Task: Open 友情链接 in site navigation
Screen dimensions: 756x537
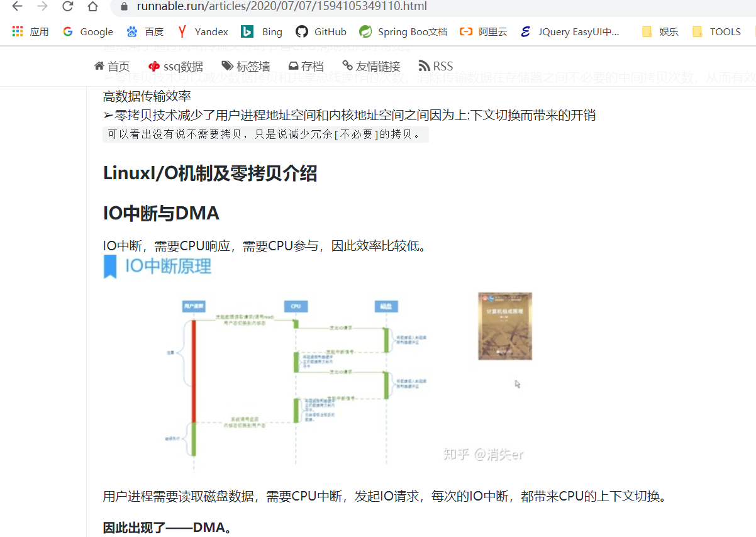Action: click(371, 66)
